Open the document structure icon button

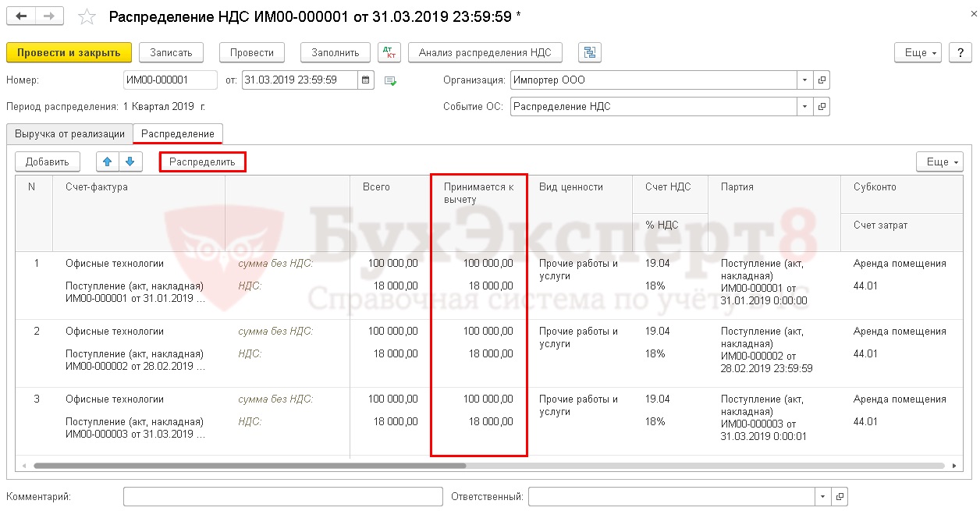coord(589,52)
